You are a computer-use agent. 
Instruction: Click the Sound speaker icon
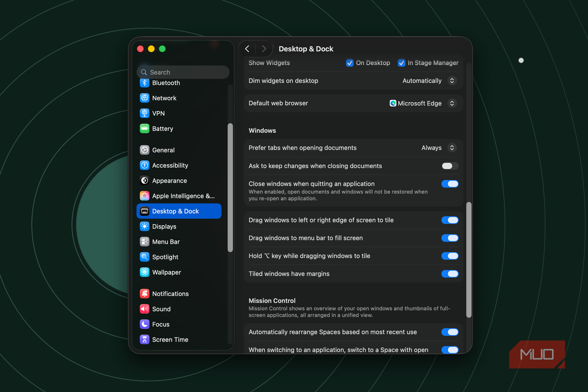144,309
